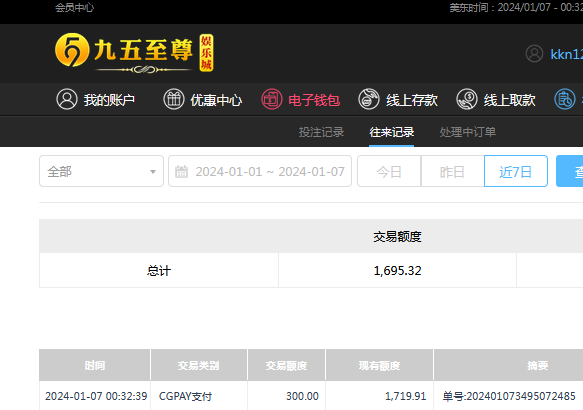Open 我的账户 account icon
Viewport: 583px width, 410px height.
click(x=67, y=99)
